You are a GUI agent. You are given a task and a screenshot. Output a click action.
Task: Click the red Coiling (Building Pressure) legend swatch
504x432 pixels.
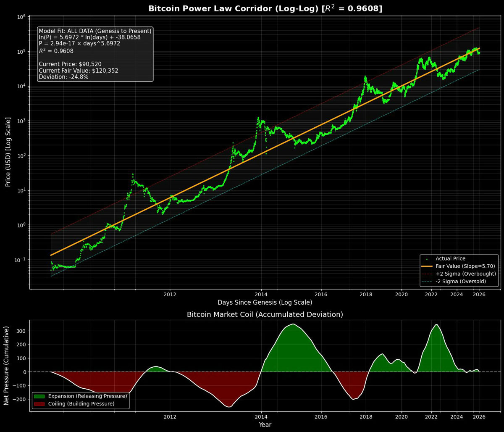(x=39, y=404)
